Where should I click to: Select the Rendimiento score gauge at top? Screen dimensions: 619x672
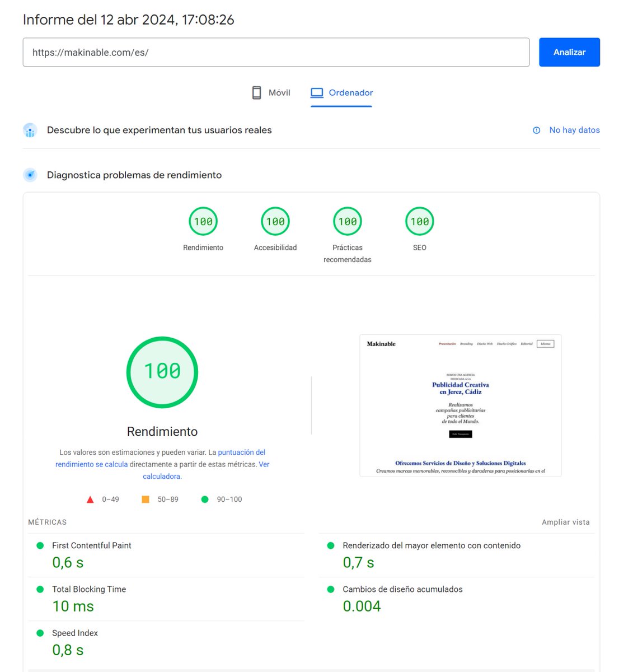(203, 221)
